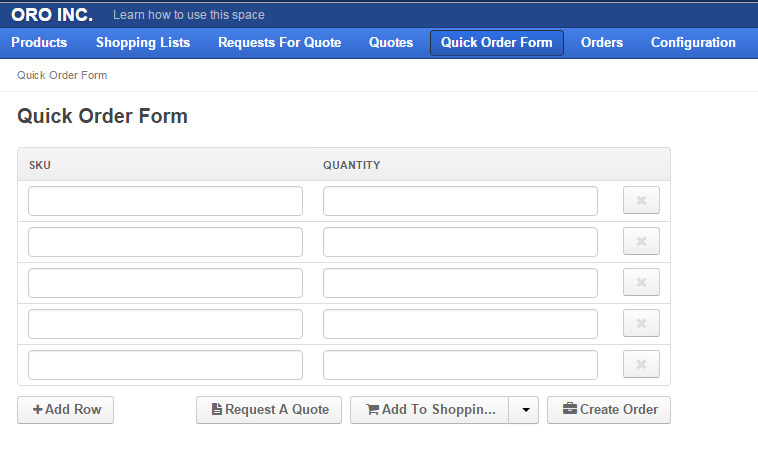Click Add To Shopping List button
Image resolution: width=758 pixels, height=467 pixels.
pos(430,410)
